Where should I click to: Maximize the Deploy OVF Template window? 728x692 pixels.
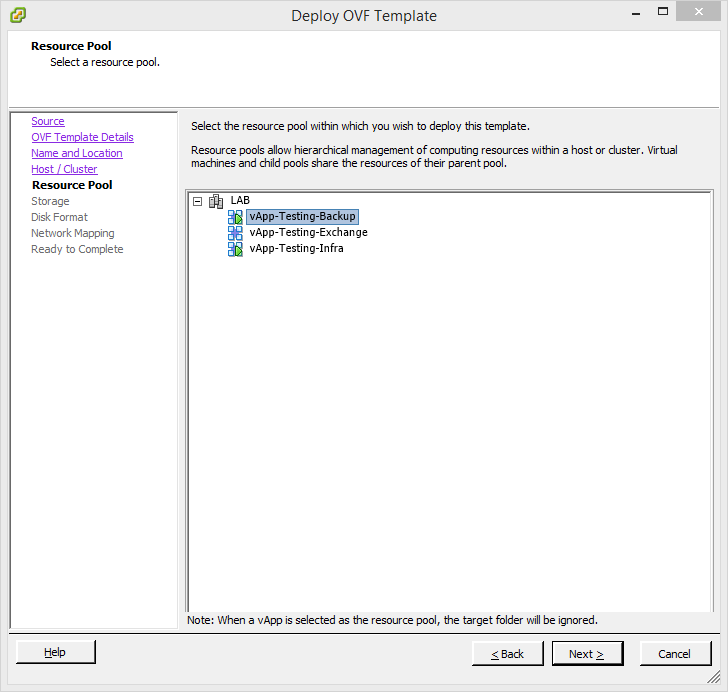pos(659,14)
